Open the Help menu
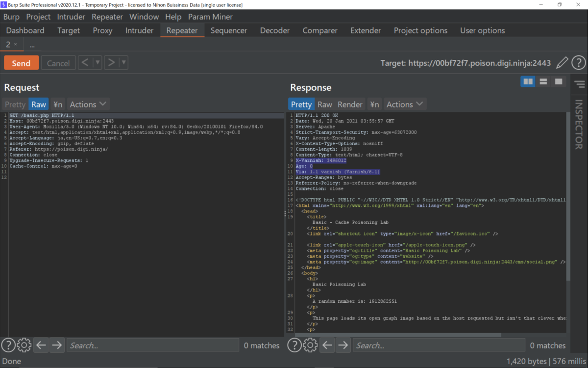Image resolution: width=588 pixels, height=368 pixels. pos(173,17)
